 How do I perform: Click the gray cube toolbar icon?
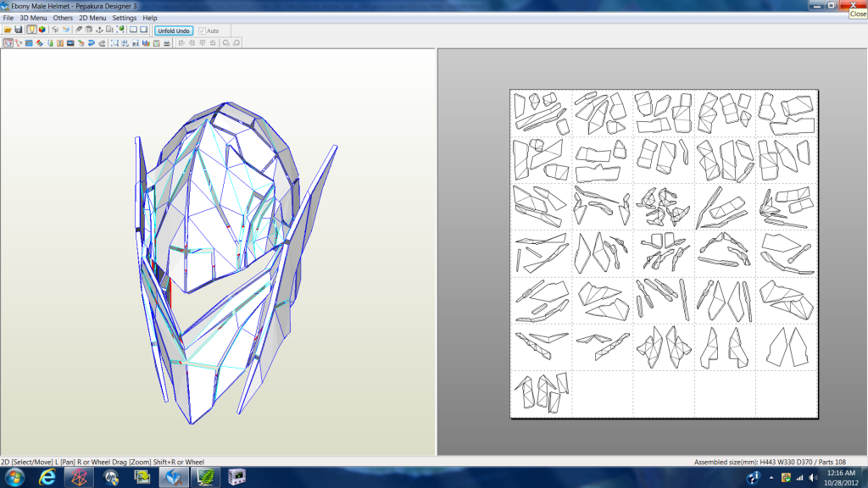[x=55, y=30]
